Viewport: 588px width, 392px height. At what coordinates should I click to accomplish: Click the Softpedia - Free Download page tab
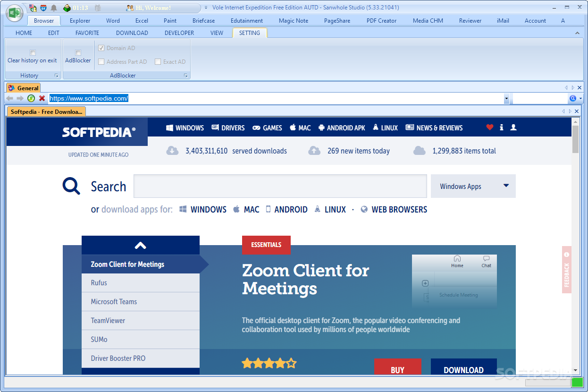pos(46,111)
